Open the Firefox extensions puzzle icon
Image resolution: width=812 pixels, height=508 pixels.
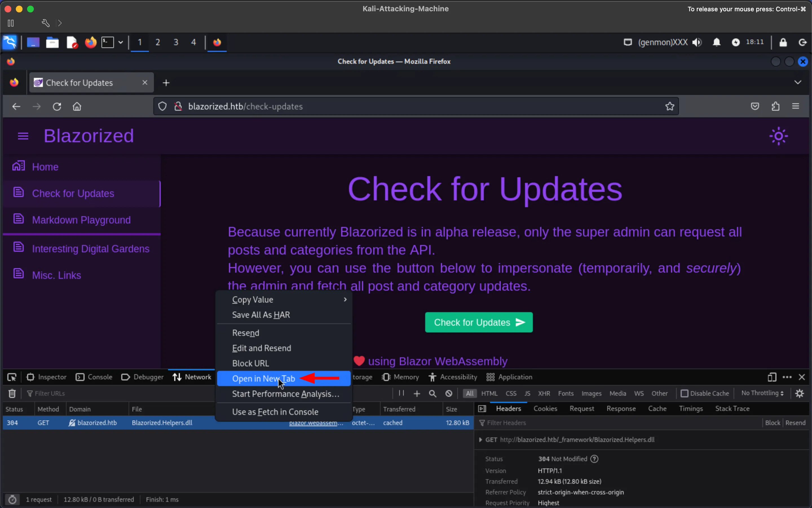775,106
